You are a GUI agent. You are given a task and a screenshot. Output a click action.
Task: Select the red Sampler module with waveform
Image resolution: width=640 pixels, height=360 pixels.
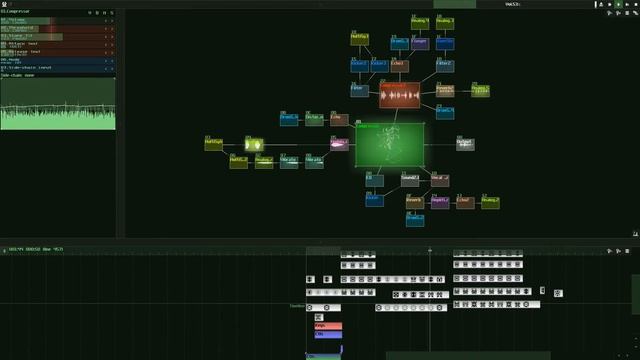click(x=400, y=95)
